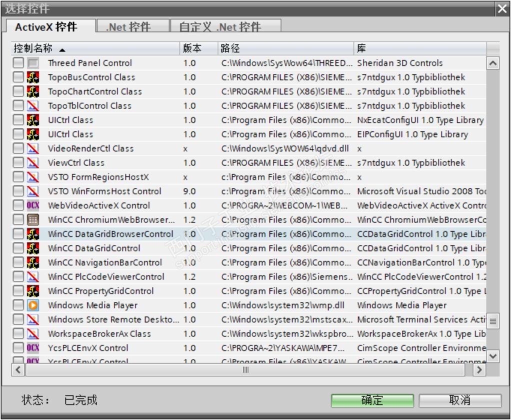Sort list by 控制名称 column header
The image size is (511, 420).
[95, 48]
